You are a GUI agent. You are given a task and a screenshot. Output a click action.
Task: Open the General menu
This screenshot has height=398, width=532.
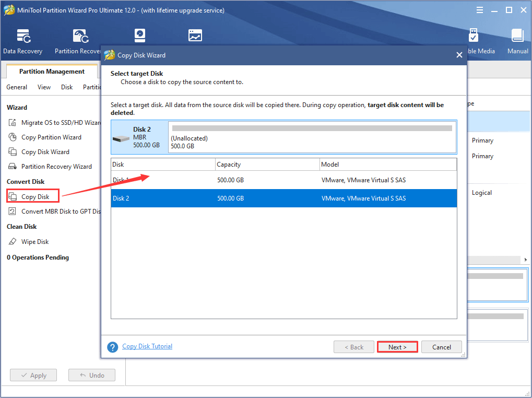pos(17,87)
